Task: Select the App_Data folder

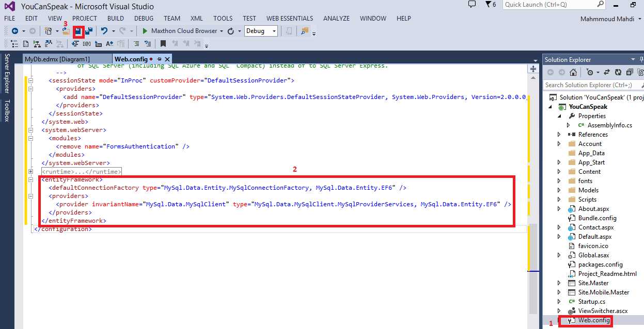Action: [591, 153]
